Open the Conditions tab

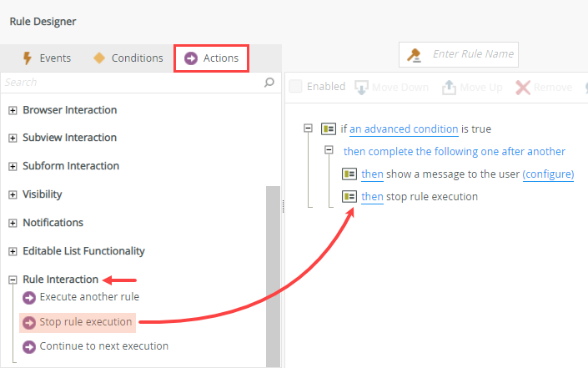[x=128, y=58]
